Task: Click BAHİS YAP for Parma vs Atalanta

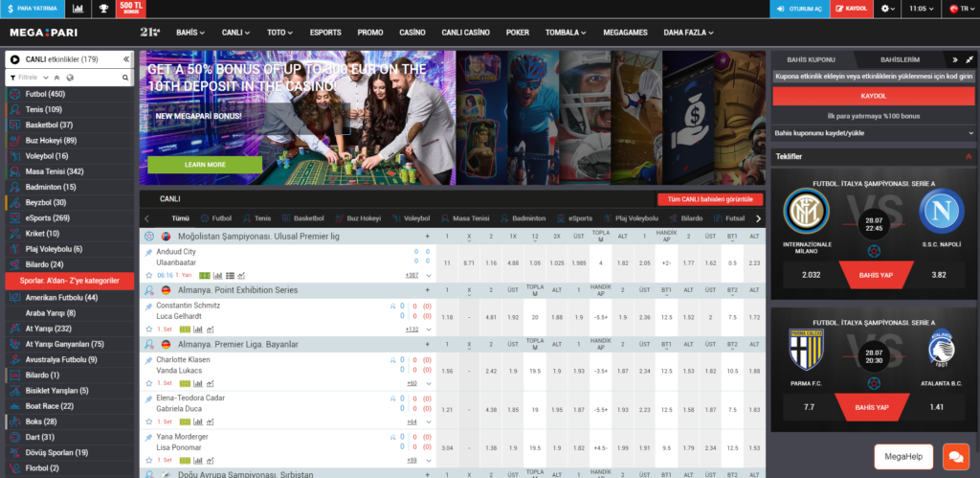Action: click(x=874, y=407)
